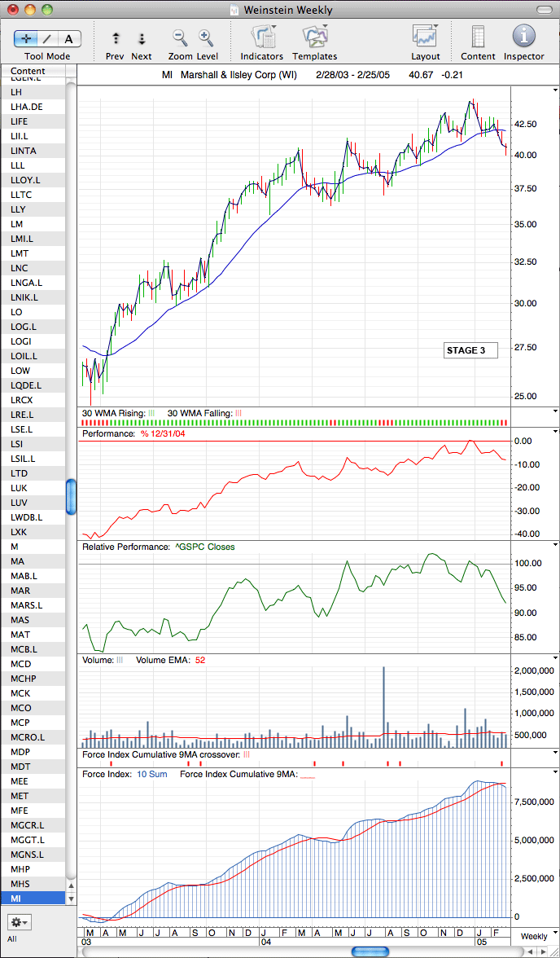Click the zoom in magnifier icon

pyautogui.click(x=207, y=37)
